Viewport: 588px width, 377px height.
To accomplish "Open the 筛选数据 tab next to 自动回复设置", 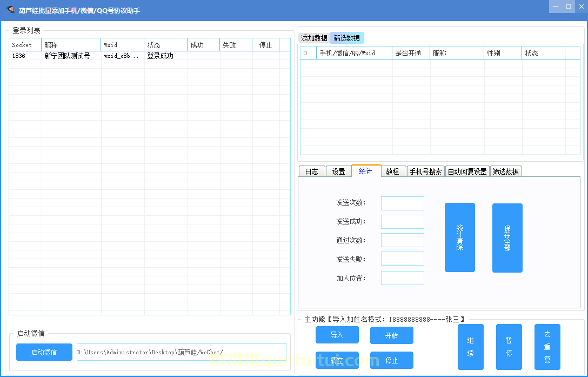I will [505, 171].
